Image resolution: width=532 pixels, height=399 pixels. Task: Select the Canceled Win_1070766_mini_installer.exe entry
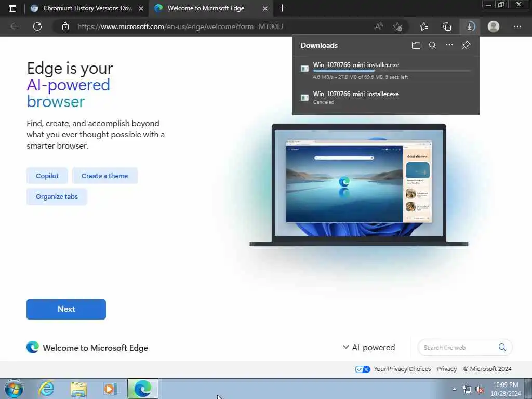[386, 98]
